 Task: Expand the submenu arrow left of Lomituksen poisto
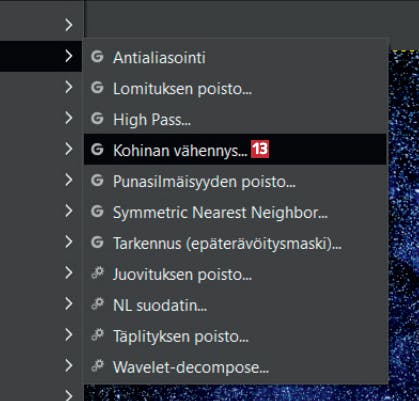(69, 87)
